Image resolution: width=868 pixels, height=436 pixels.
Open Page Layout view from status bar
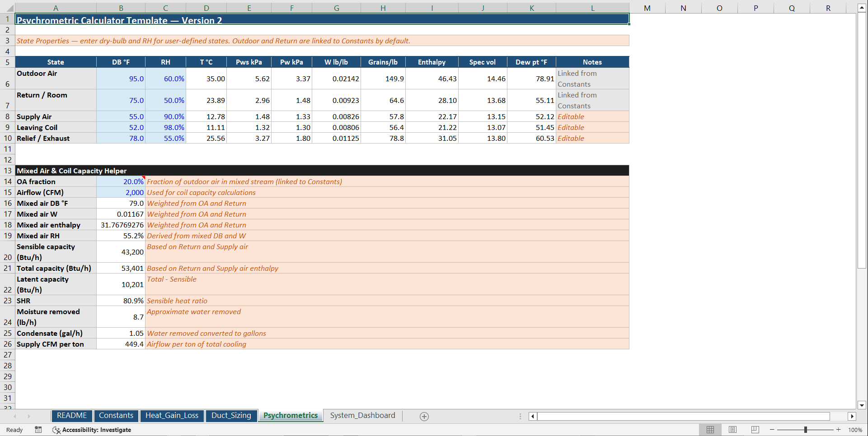pyautogui.click(x=732, y=430)
